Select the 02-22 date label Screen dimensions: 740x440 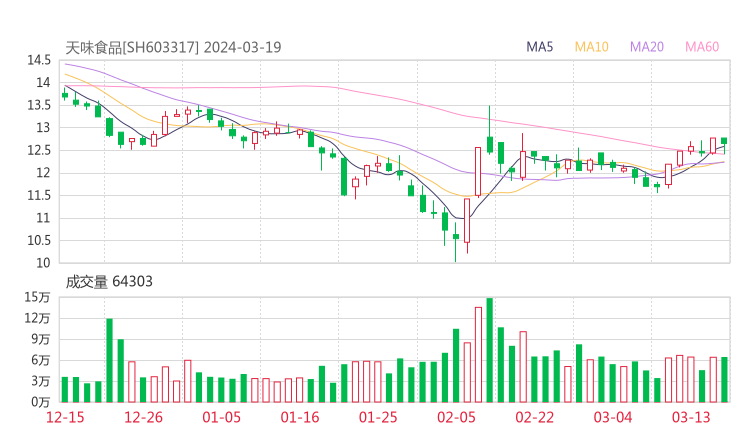535,417
